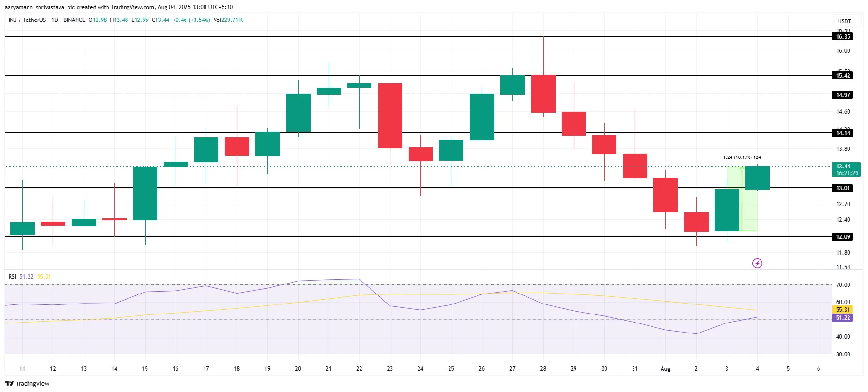The height and width of the screenshot is (392, 868).
Task: Click the 15.42 resistance level label
Action: [843, 75]
